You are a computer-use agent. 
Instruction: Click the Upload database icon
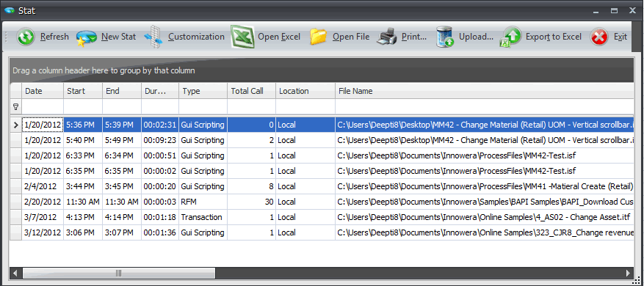coord(444,37)
